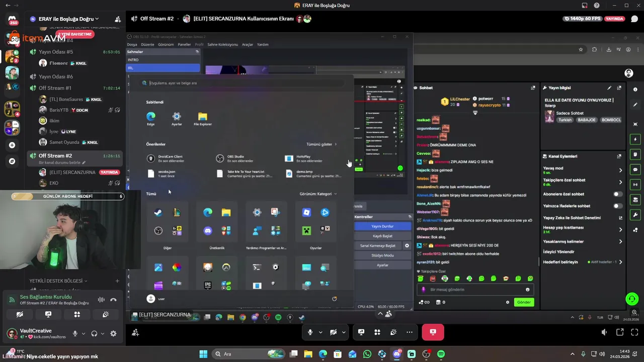Enter fullscreen stream view
Image resolution: width=644 pixels, height=362 pixels.
point(634,332)
